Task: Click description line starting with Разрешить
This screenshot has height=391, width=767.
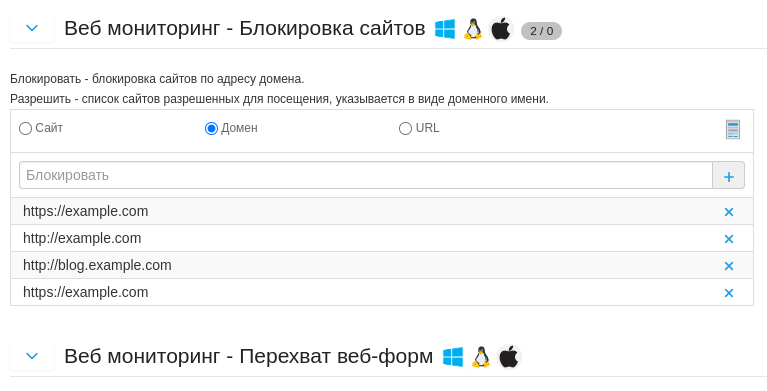Action: pyautogui.click(x=279, y=99)
